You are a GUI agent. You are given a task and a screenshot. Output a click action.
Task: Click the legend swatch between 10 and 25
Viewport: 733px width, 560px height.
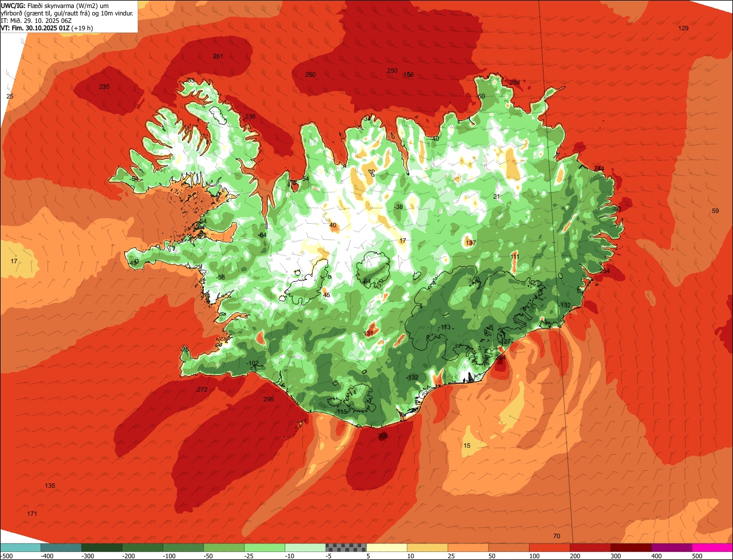427,547
